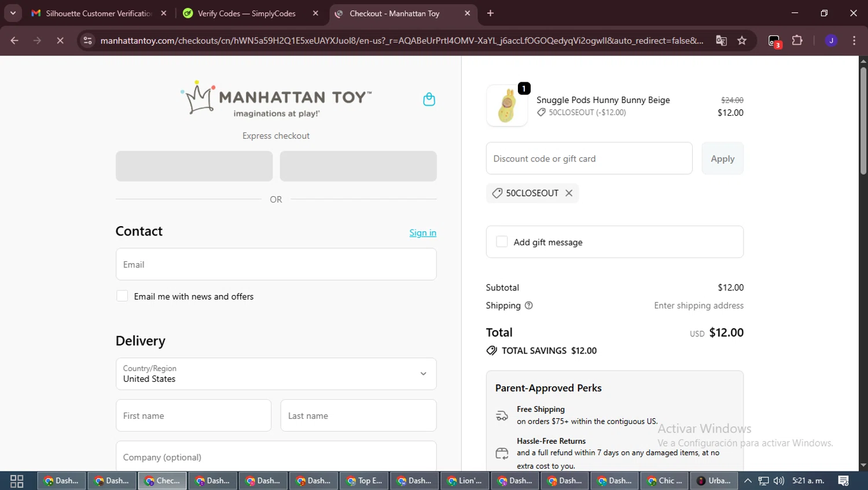The height and width of the screenshot is (490, 868).
Task: Remove the 50CLOSEOUT discount code
Action: pos(569,193)
